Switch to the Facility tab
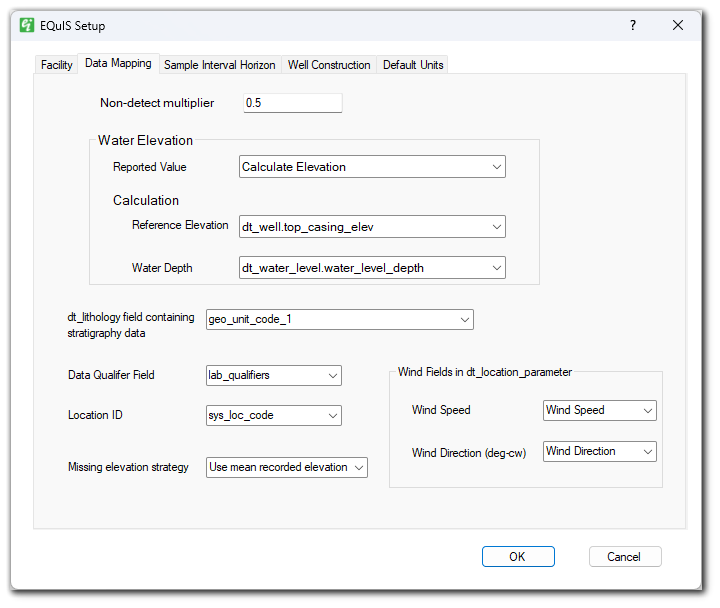The width and height of the screenshot is (720, 608). click(56, 65)
